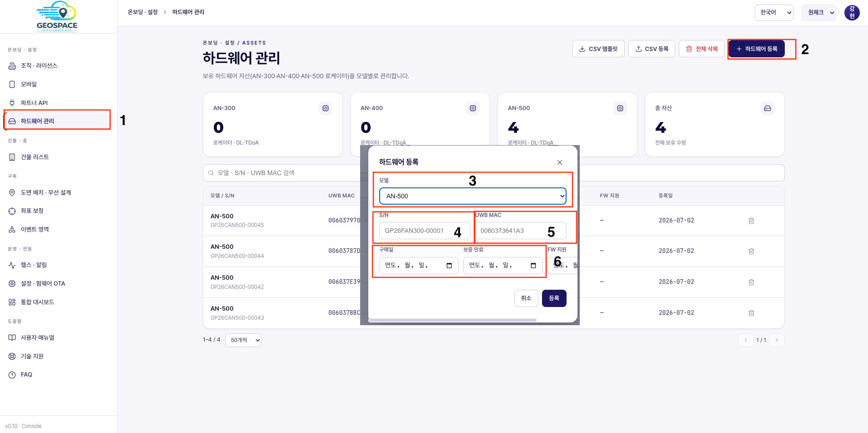This screenshot has width=868, height=433.
Task: Delete row GP26CAN500-00044 trash icon
Action: click(x=751, y=251)
